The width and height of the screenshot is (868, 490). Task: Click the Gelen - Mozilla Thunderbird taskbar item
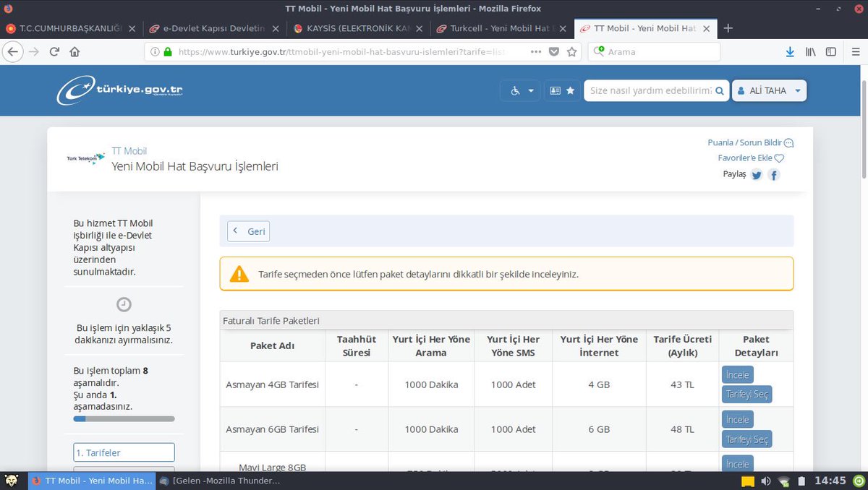tap(220, 481)
